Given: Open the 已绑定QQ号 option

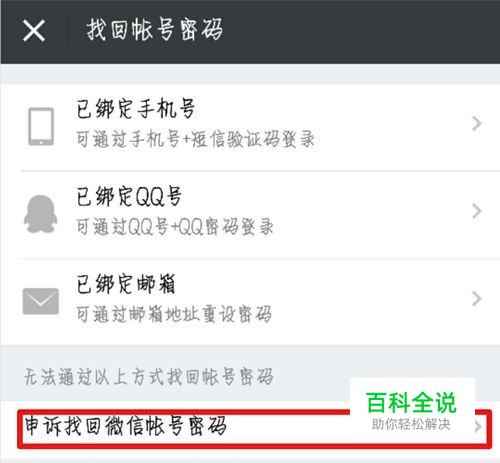Looking at the screenshot, I should tap(250, 214).
